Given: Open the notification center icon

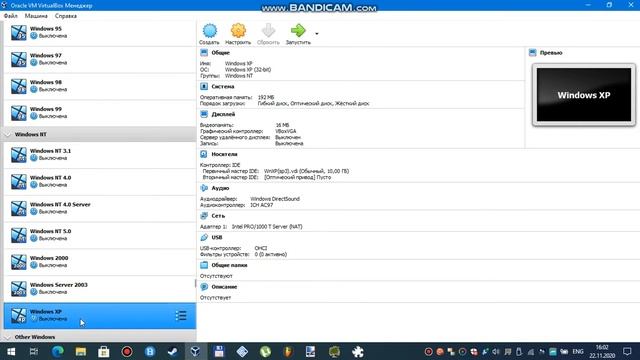Looking at the screenshot, I should point(627,351).
